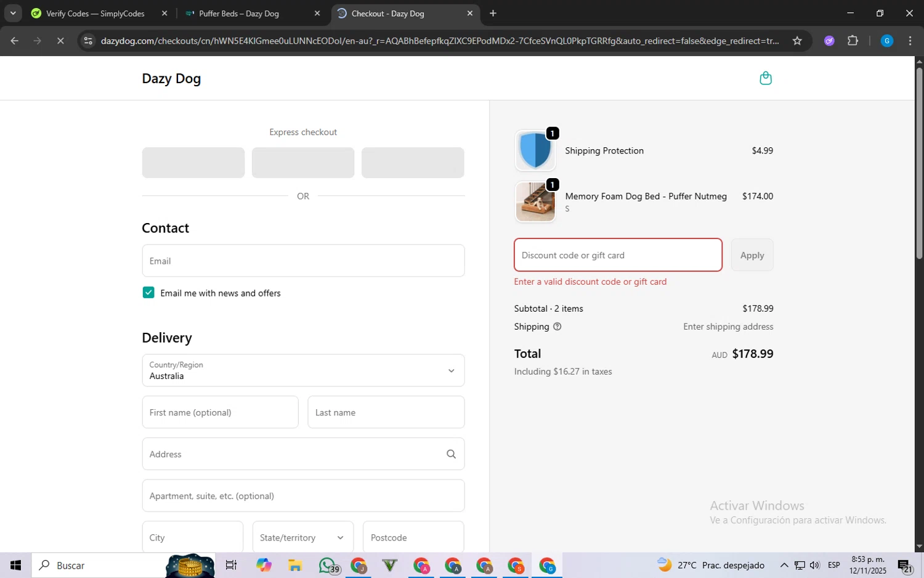Open the Chrome J profile taskbar icon
The image size is (924, 578).
(x=359, y=565)
